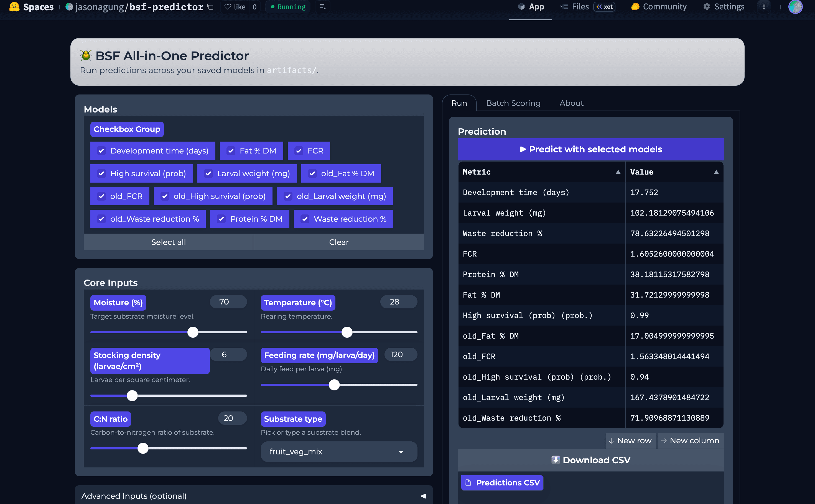This screenshot has height=504, width=815.
Task: Uncheck Development time (days) model
Action: tap(101, 151)
